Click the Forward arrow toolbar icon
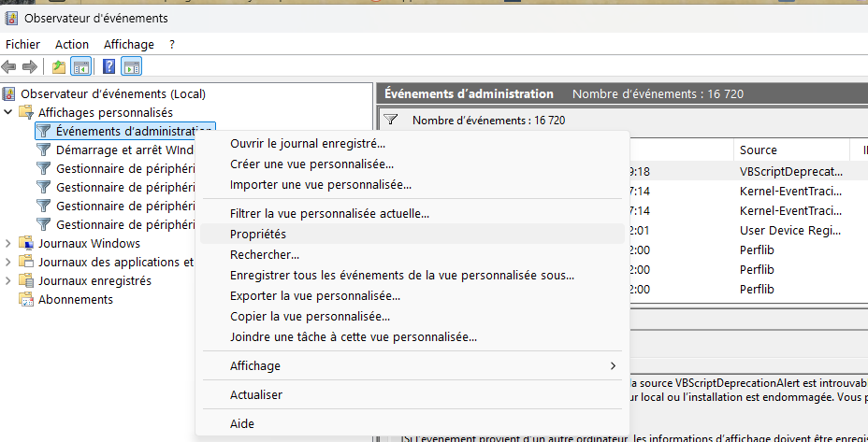This screenshot has height=442, width=868. 29,67
